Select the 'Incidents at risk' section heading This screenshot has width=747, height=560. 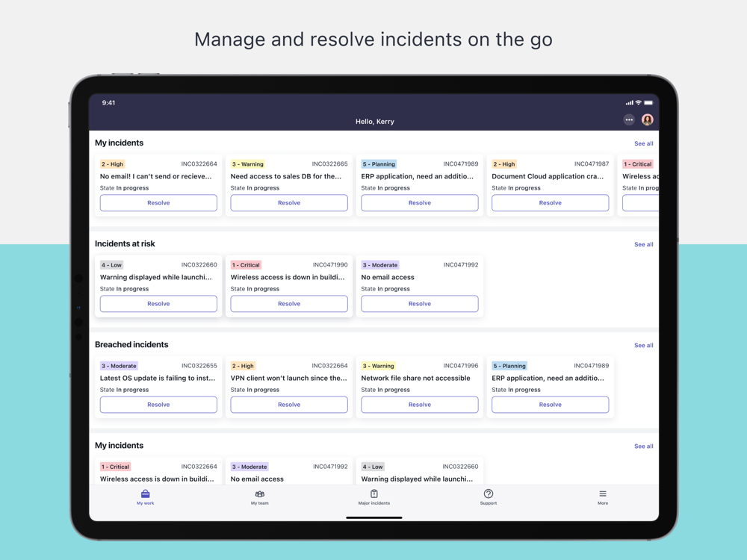(x=125, y=244)
